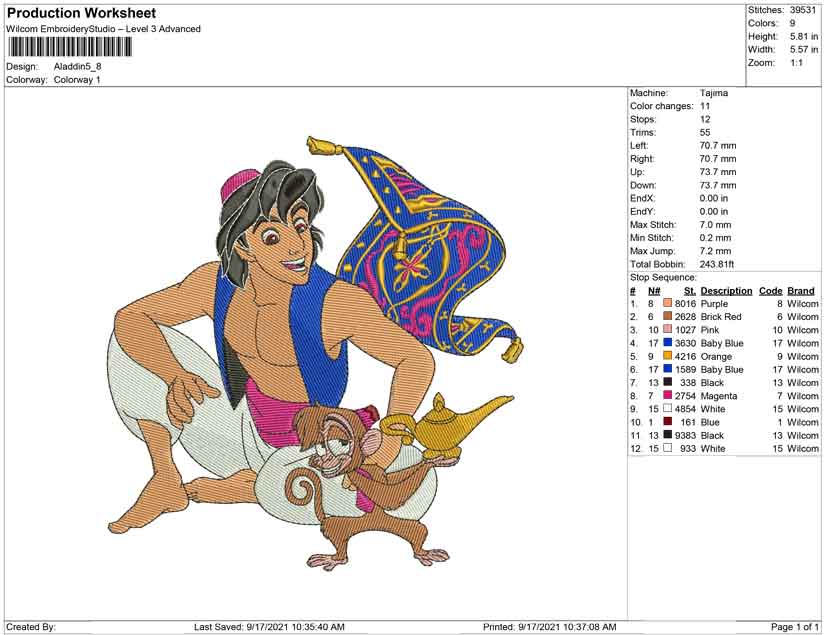Click the Stitches count 39531
This screenshot has width=825, height=635.
point(802,10)
